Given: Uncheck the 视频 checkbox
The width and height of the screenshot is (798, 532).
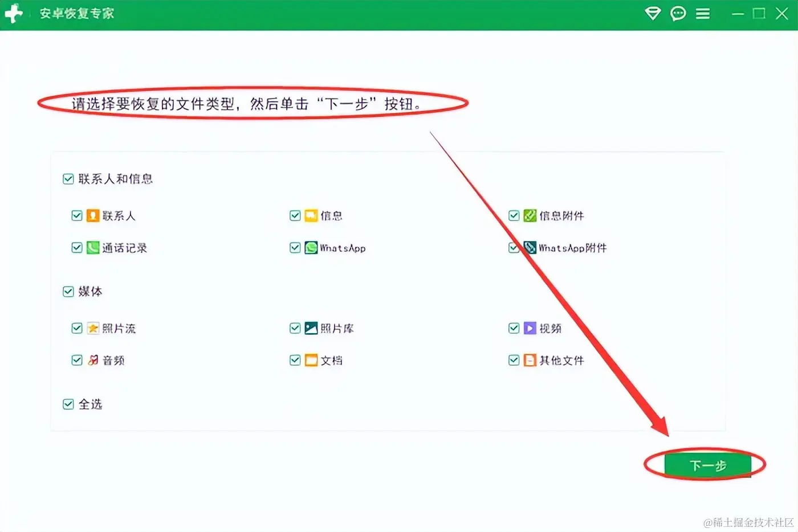Looking at the screenshot, I should 514,328.
